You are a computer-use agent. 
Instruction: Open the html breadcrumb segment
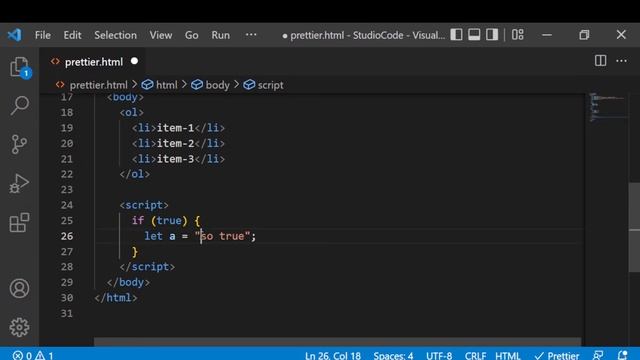167,85
